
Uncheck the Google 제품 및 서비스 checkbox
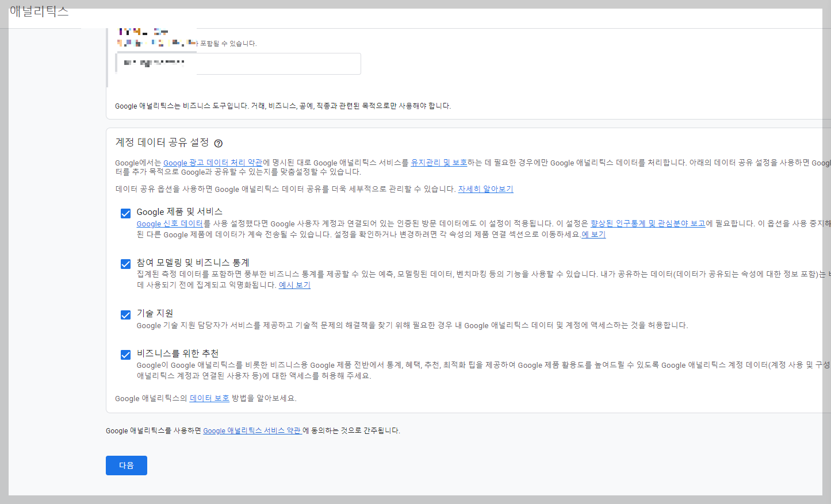pos(125,213)
